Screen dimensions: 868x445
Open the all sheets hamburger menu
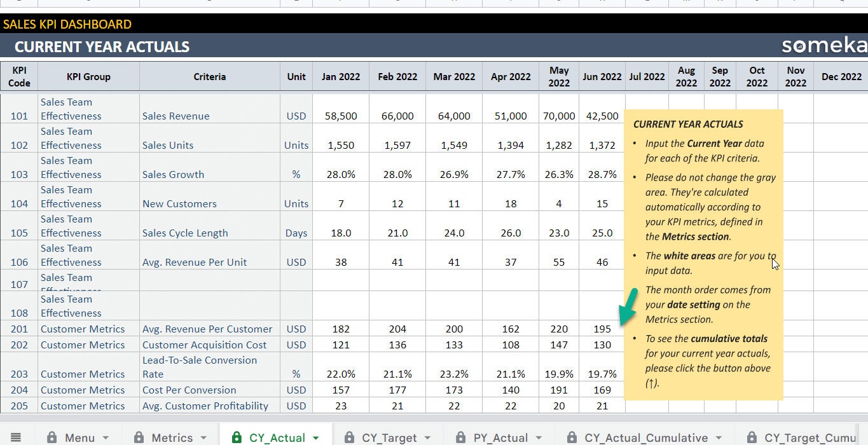[16, 437]
